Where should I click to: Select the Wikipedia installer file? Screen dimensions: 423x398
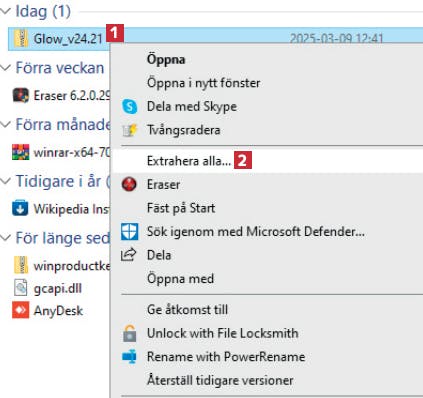[61, 209]
